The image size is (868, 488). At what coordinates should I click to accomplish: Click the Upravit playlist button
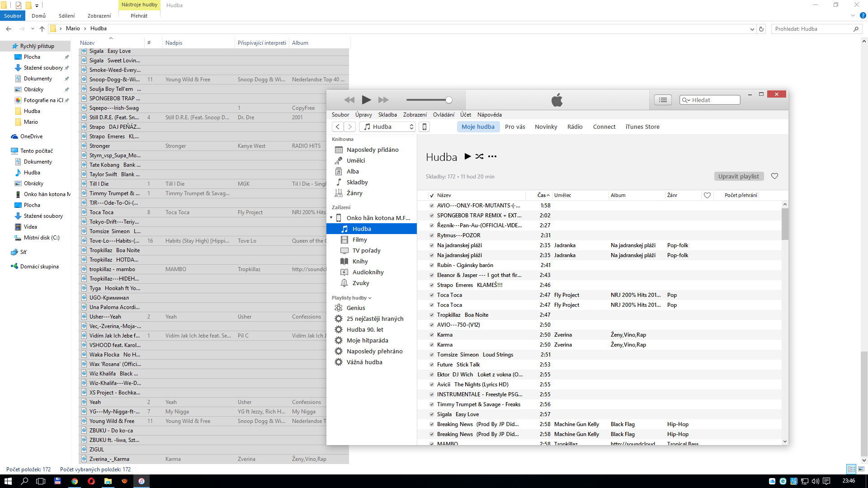pos(738,176)
